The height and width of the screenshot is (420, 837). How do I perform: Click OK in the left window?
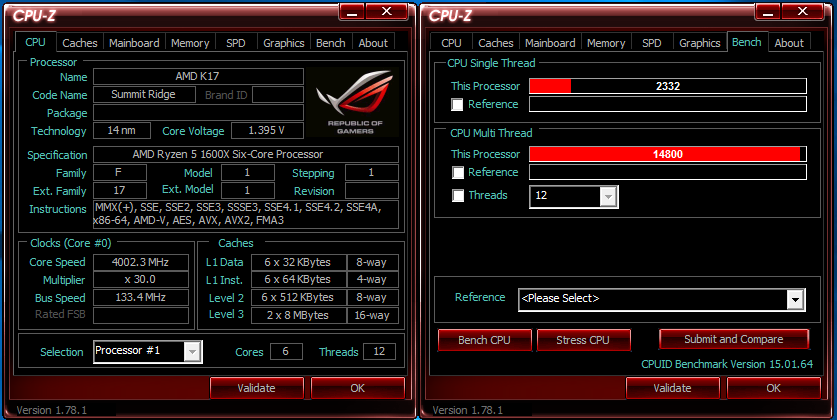(358, 388)
